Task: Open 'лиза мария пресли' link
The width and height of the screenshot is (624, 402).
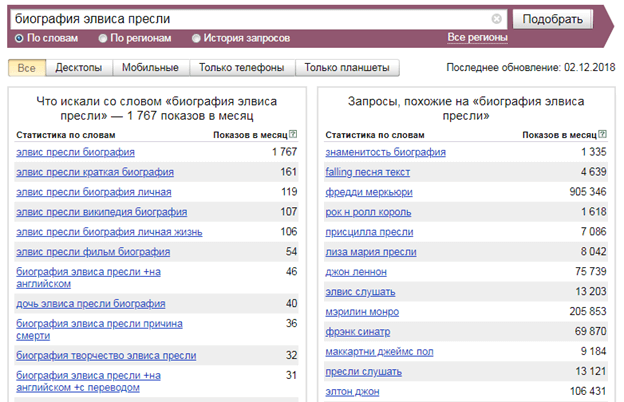Action: (x=370, y=252)
